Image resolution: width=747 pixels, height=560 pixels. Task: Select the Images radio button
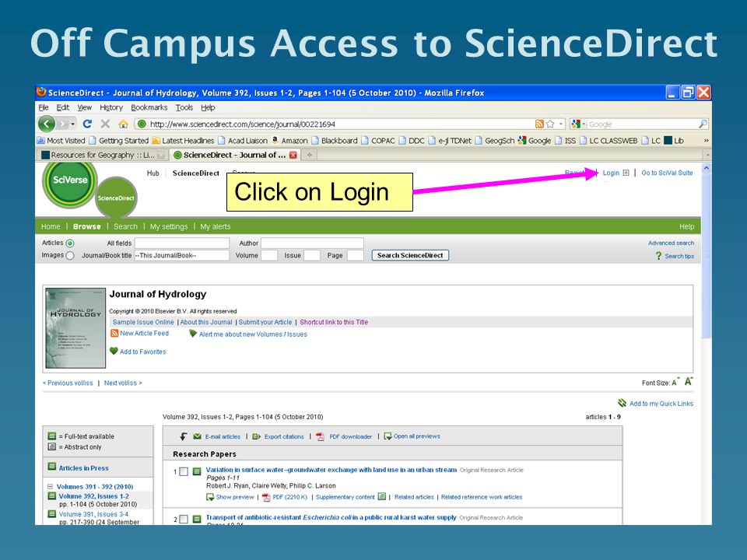click(x=70, y=256)
